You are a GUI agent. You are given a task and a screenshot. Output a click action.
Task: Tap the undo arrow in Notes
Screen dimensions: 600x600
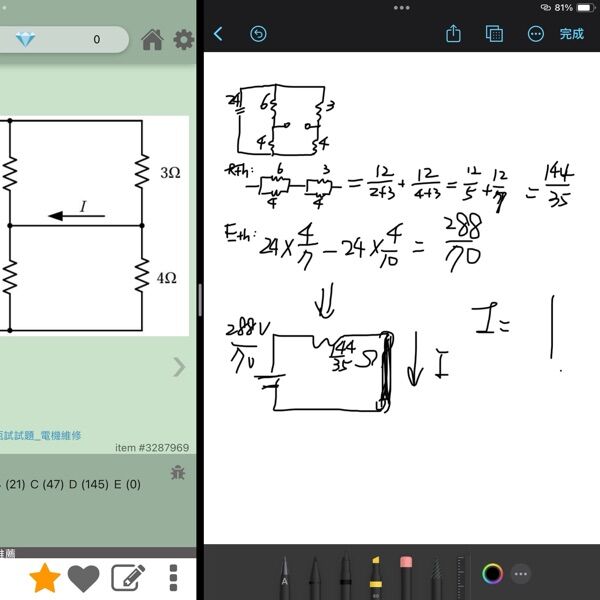pyautogui.click(x=258, y=34)
